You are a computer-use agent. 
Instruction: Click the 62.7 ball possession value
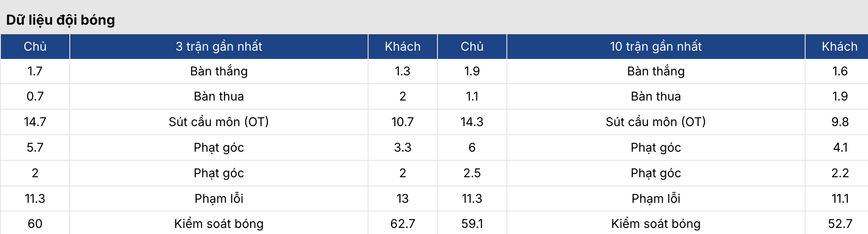(402, 224)
